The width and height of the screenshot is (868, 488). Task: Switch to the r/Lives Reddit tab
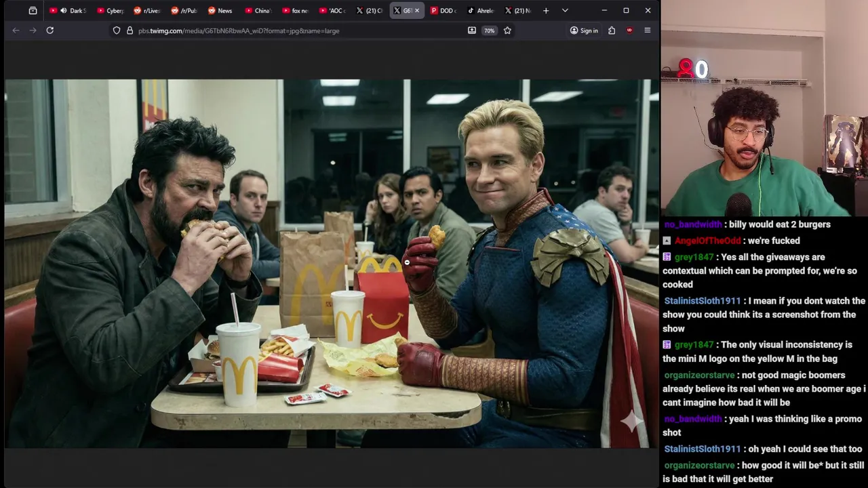pyautogui.click(x=146, y=10)
